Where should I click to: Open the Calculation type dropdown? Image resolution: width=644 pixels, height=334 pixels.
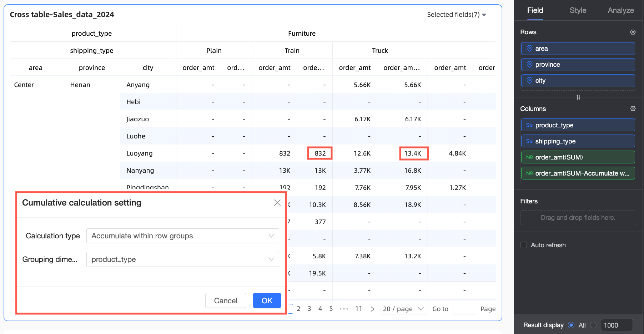tap(182, 236)
